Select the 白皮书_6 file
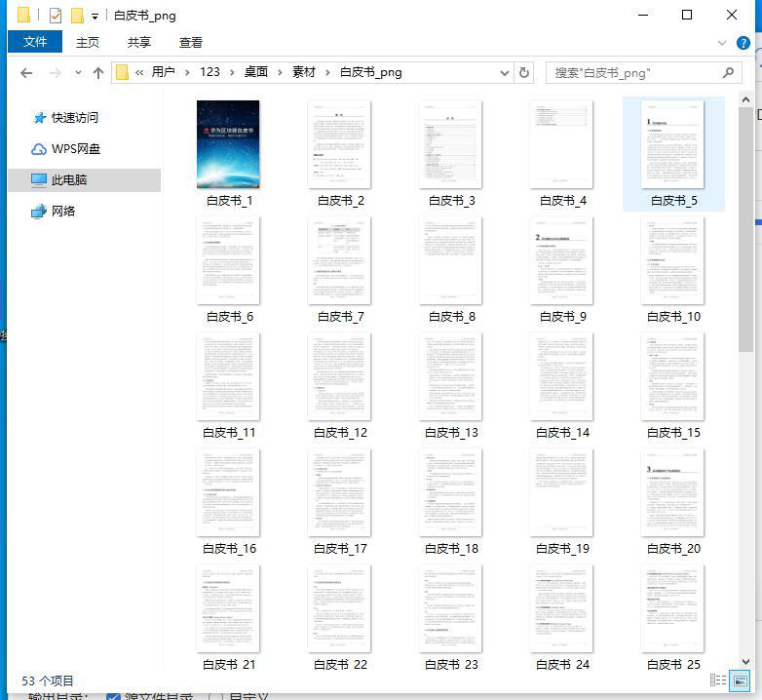 [x=228, y=270]
